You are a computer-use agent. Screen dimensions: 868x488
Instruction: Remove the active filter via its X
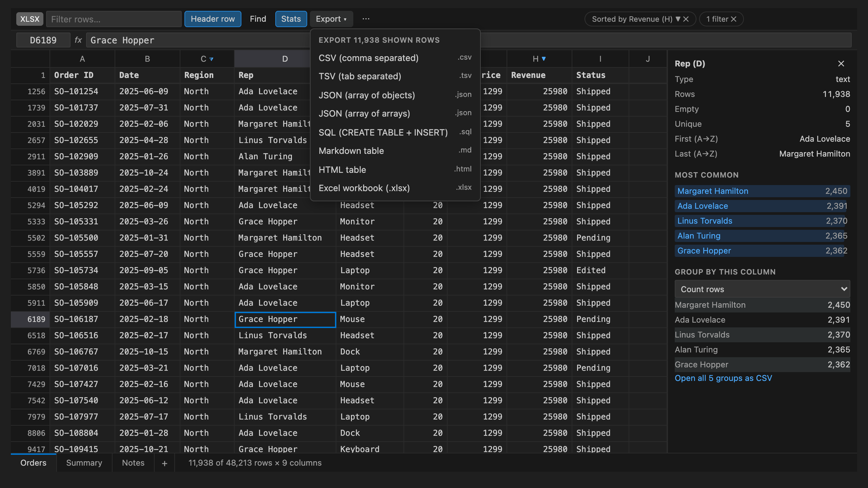point(734,19)
